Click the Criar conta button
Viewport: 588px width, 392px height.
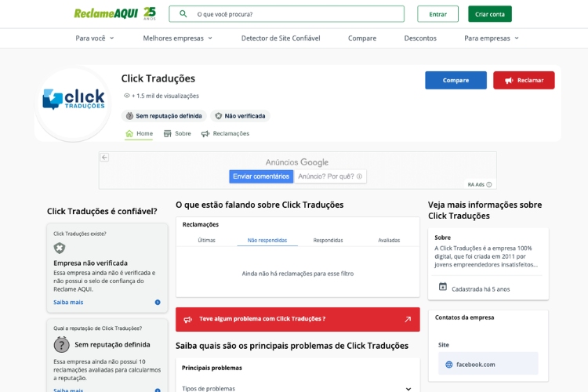(490, 14)
